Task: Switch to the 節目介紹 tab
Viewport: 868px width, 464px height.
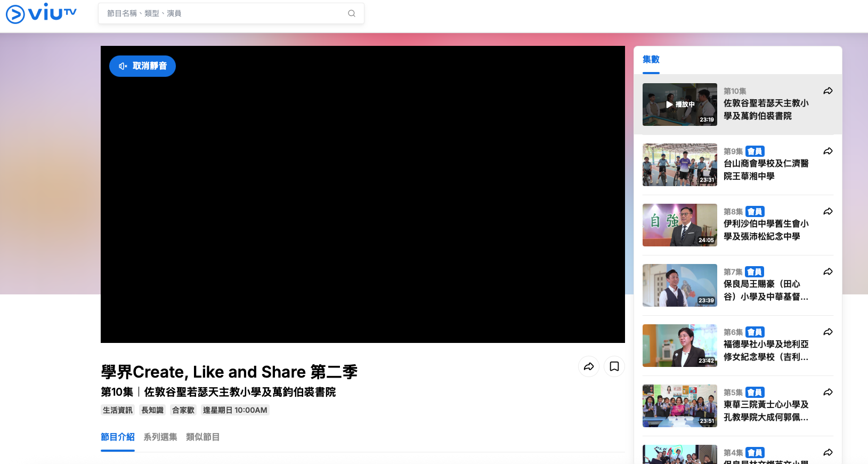Action: point(118,437)
